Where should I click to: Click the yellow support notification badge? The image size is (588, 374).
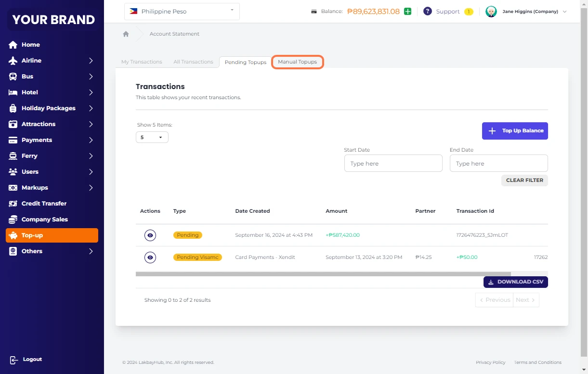point(469,12)
